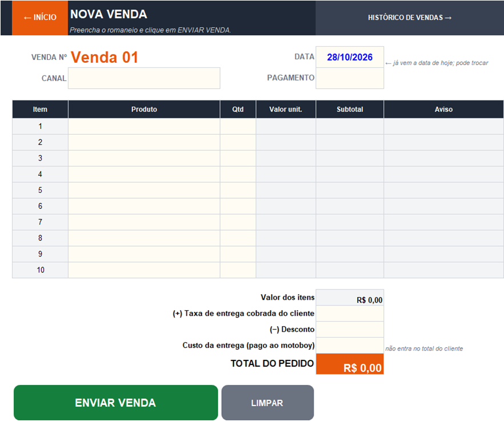Click item number 10 cell
Screen dimensions: 504x422
point(40,270)
